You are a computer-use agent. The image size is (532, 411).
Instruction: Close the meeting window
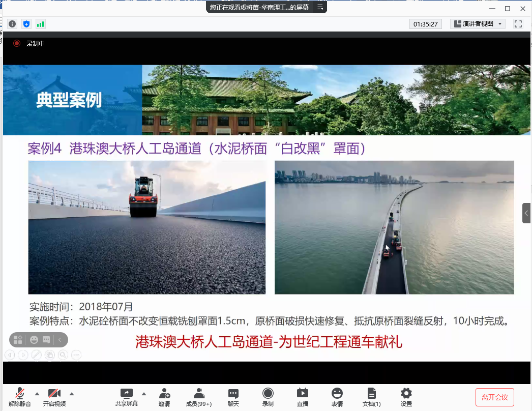[x=523, y=9]
